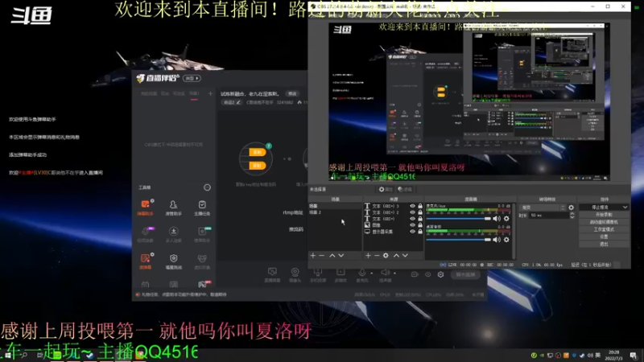Open 直播伴侣 settings gear in bottom bar

(440, 274)
